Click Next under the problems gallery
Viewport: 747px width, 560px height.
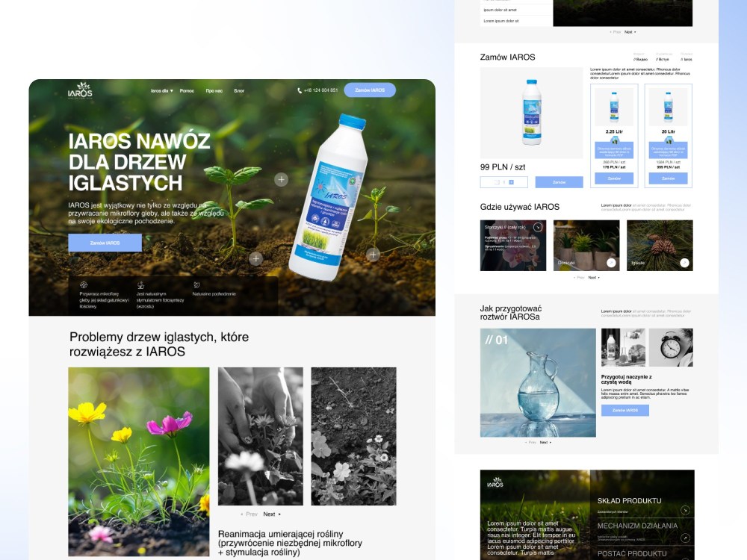272,514
